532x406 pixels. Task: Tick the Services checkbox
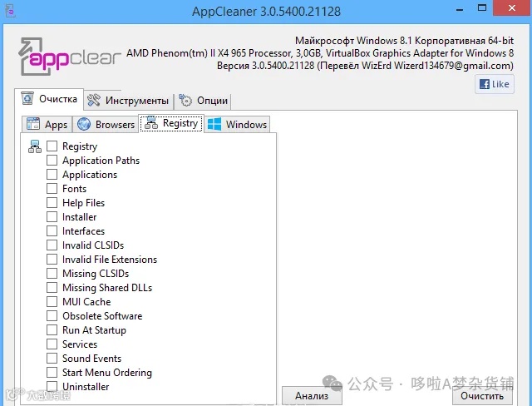52,344
